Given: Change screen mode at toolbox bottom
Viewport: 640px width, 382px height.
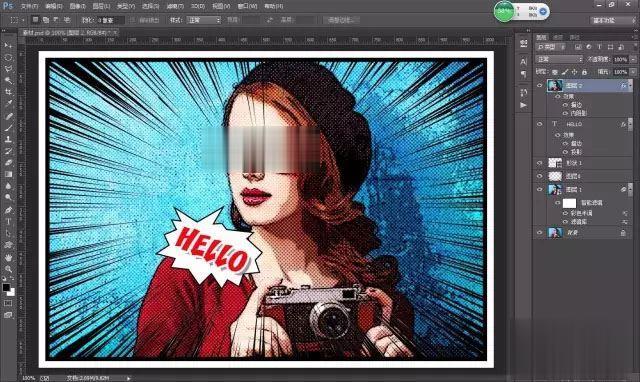Looking at the screenshot, I should point(8,315).
